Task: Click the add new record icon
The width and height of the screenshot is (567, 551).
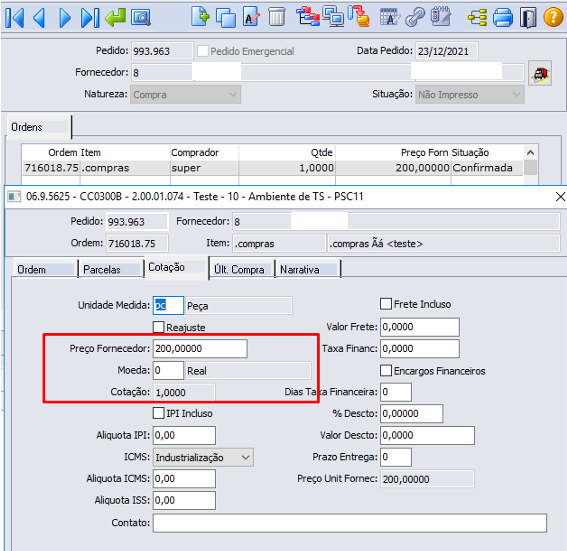Action: point(200,16)
